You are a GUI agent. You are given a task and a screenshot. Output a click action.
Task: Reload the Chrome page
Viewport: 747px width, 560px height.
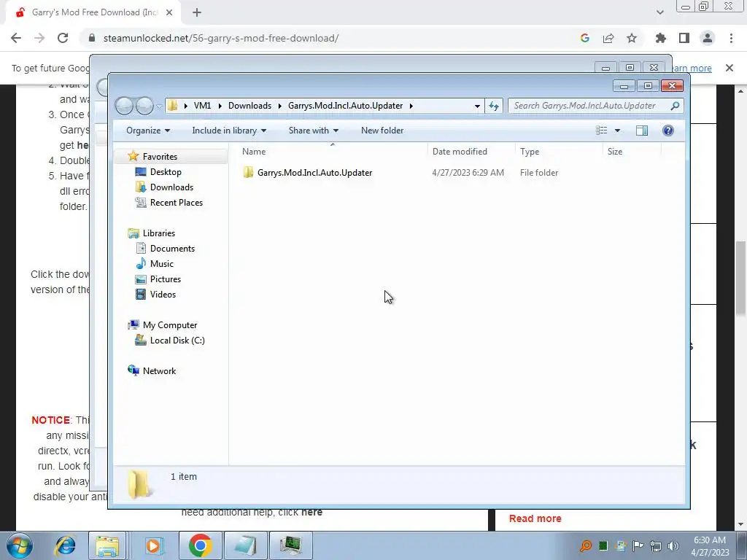click(x=63, y=38)
